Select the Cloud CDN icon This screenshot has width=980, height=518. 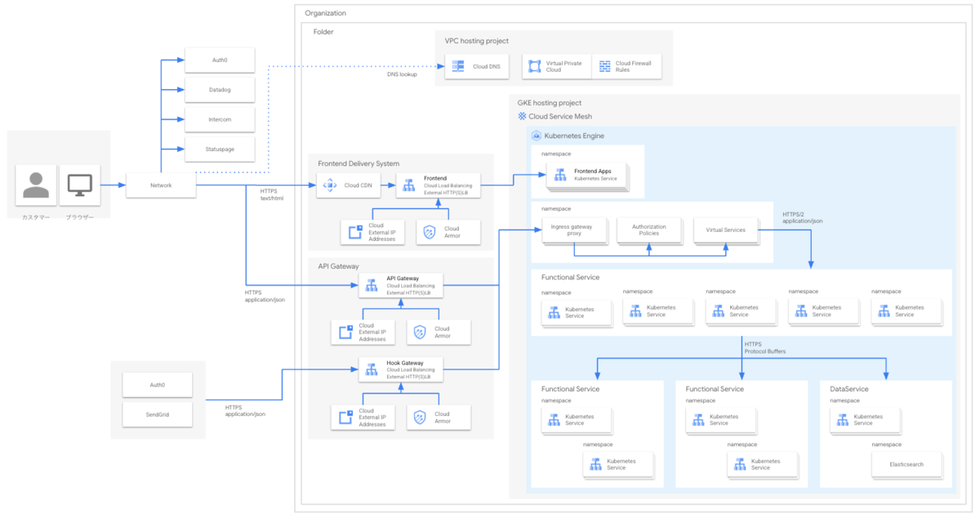tap(330, 185)
